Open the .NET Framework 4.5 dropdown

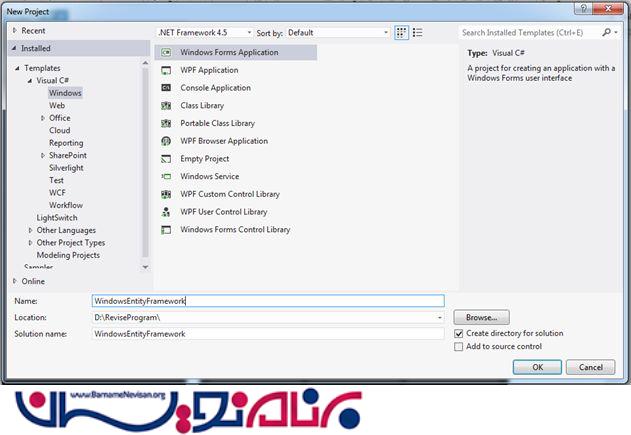[x=205, y=33]
